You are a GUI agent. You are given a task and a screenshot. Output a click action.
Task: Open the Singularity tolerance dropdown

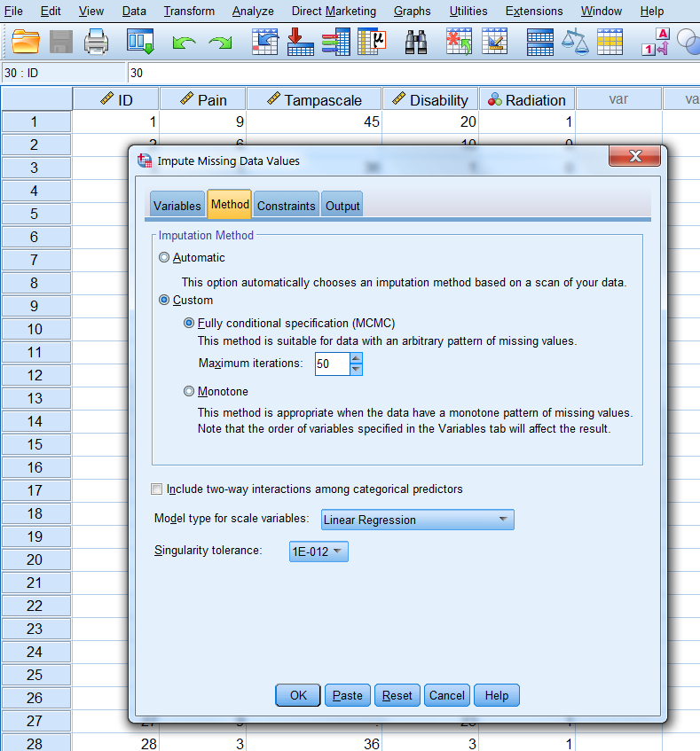319,552
